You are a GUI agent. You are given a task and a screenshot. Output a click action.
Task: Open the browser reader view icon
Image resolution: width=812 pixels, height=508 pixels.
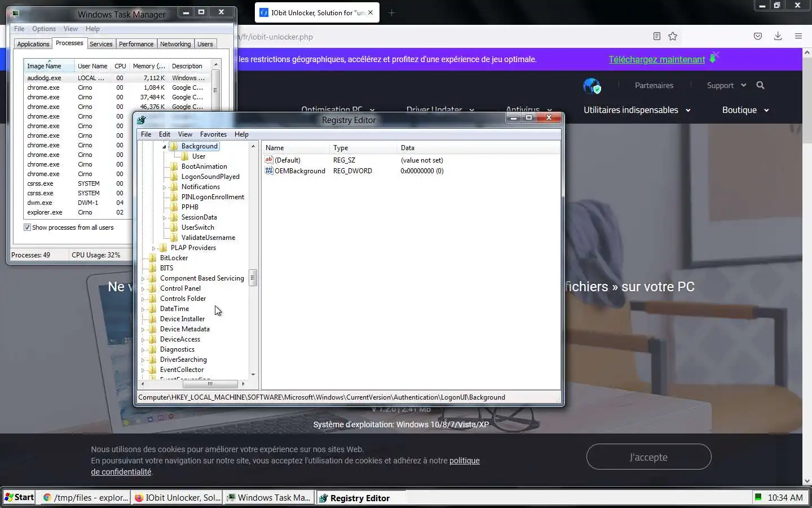point(656,36)
